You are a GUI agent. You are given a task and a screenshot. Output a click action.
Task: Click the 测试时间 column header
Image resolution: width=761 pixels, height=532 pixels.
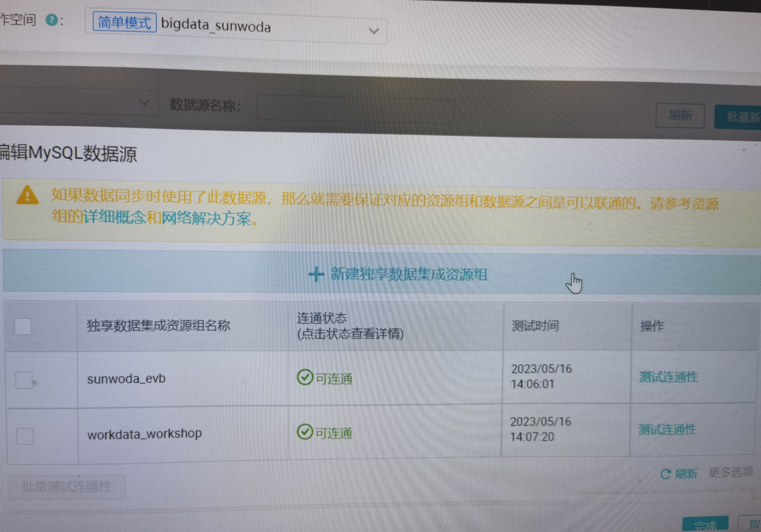tap(536, 326)
